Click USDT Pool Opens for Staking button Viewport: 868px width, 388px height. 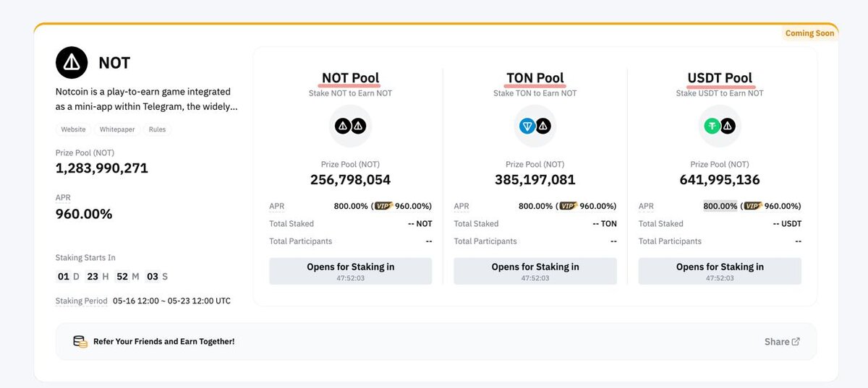coord(720,271)
